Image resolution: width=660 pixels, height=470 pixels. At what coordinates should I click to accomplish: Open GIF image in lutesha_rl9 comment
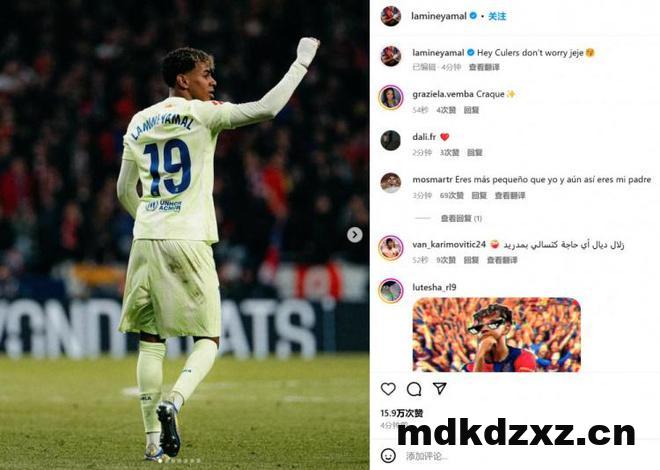tap(496, 335)
